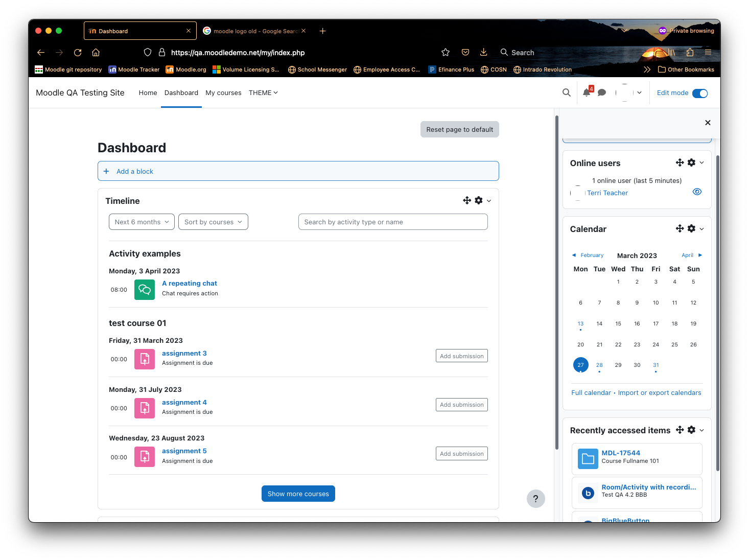Bookmark this page with the star icon

coord(446,53)
